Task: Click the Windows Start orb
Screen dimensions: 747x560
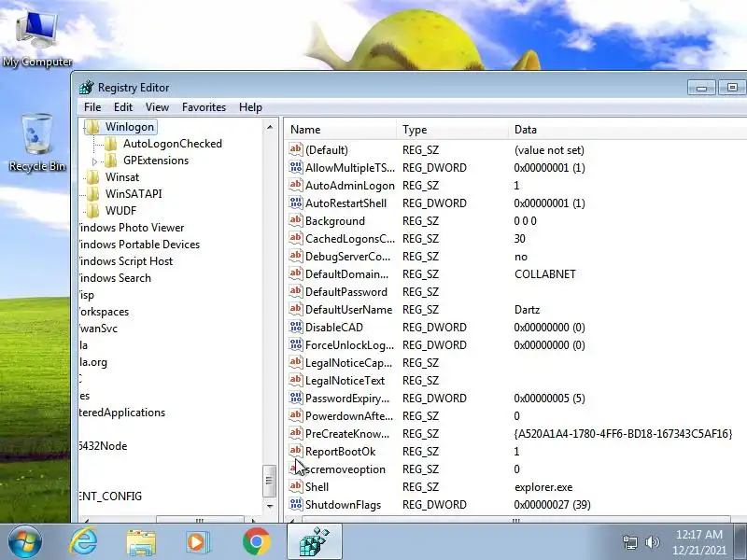Action: [25, 542]
